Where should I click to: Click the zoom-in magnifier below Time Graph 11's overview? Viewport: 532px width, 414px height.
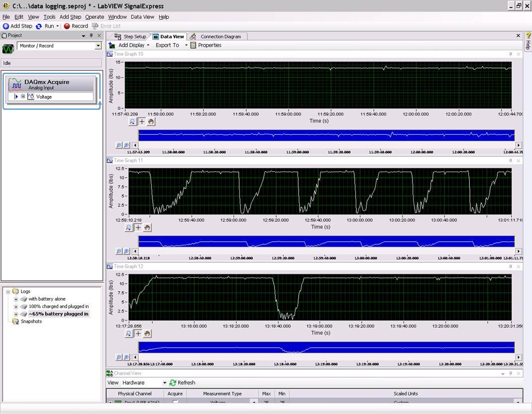tap(126, 251)
